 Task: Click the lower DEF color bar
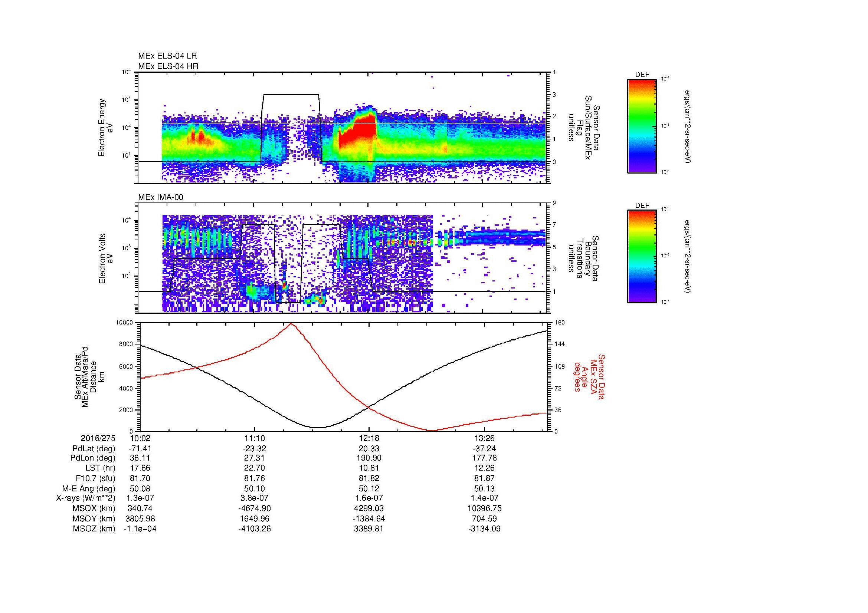click(642, 257)
